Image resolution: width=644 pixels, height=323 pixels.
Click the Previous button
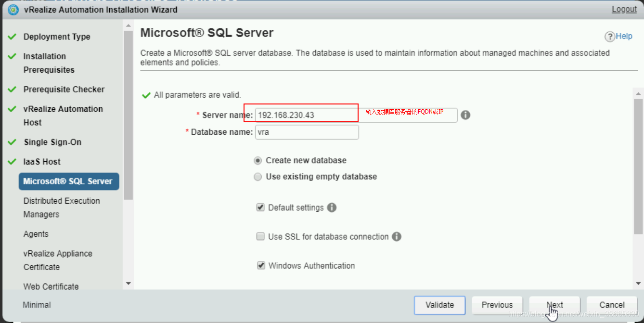point(497,305)
